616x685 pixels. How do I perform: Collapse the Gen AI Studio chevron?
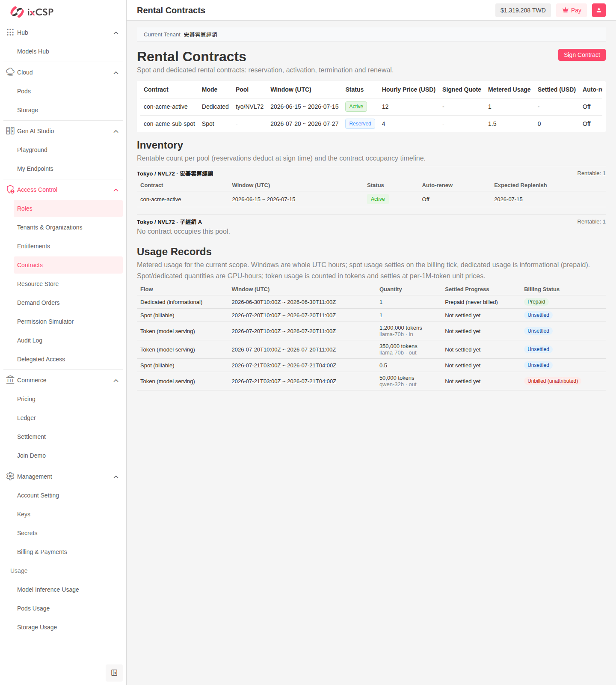click(x=116, y=131)
